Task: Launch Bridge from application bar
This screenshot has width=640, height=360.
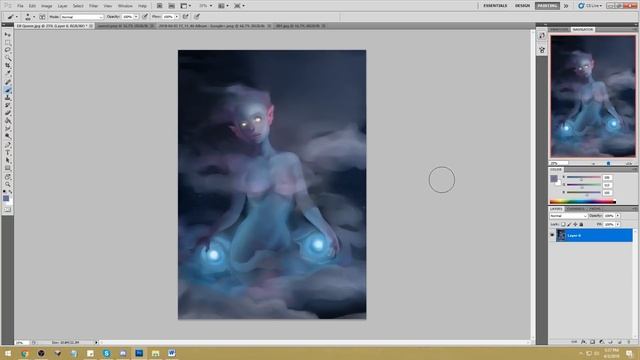Action: pyautogui.click(x=160, y=6)
